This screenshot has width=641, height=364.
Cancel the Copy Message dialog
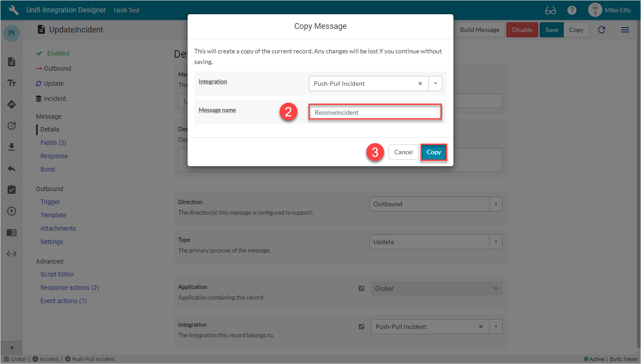(x=403, y=152)
